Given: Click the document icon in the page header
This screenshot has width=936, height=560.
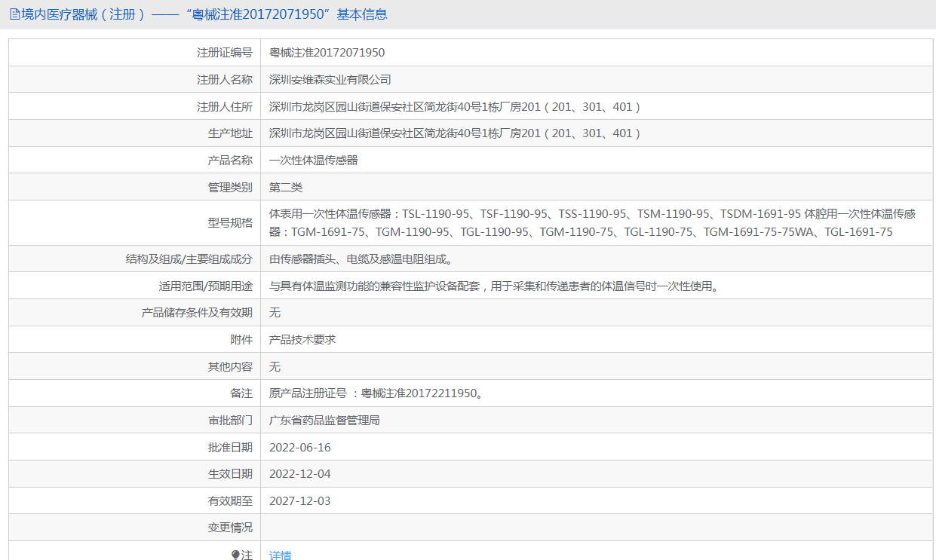Looking at the screenshot, I should pos(14,14).
